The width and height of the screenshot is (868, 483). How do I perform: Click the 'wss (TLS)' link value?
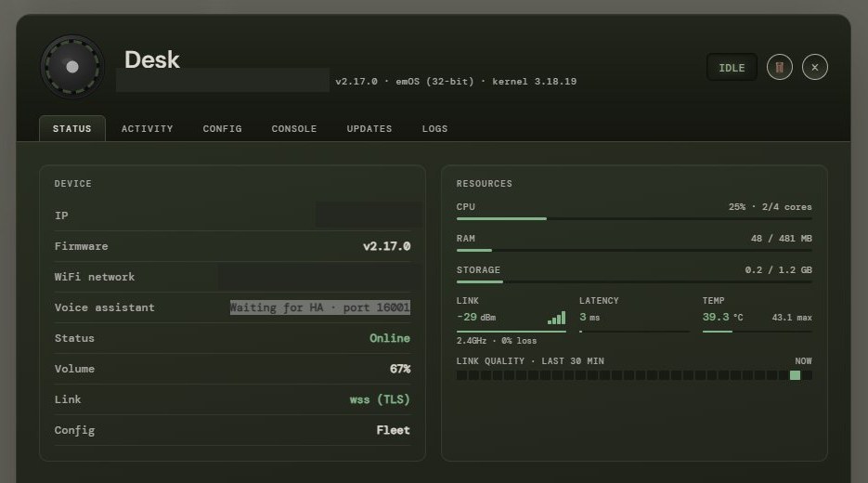tap(380, 399)
